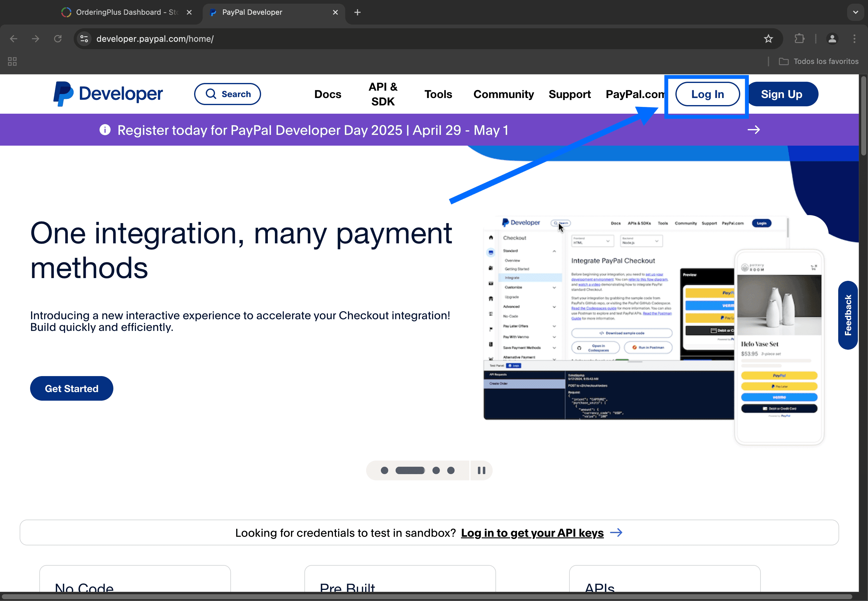Open Todos los favoritos bookmarks folder
Viewport: 868px width, 601px height.
tap(819, 61)
